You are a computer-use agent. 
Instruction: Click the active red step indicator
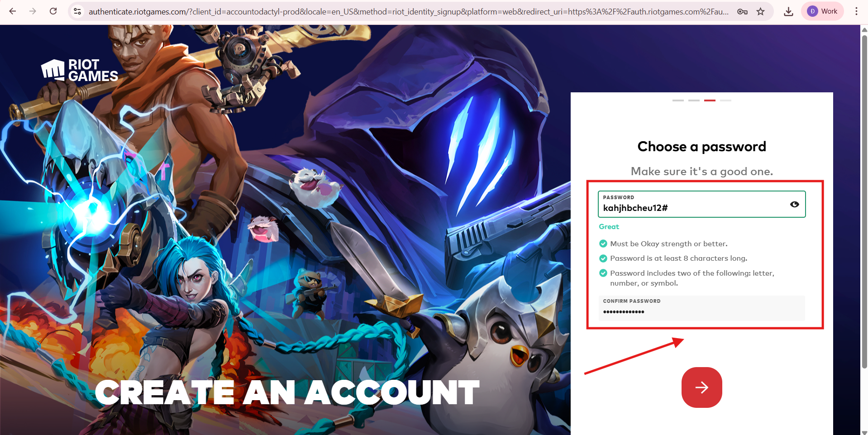coord(710,100)
